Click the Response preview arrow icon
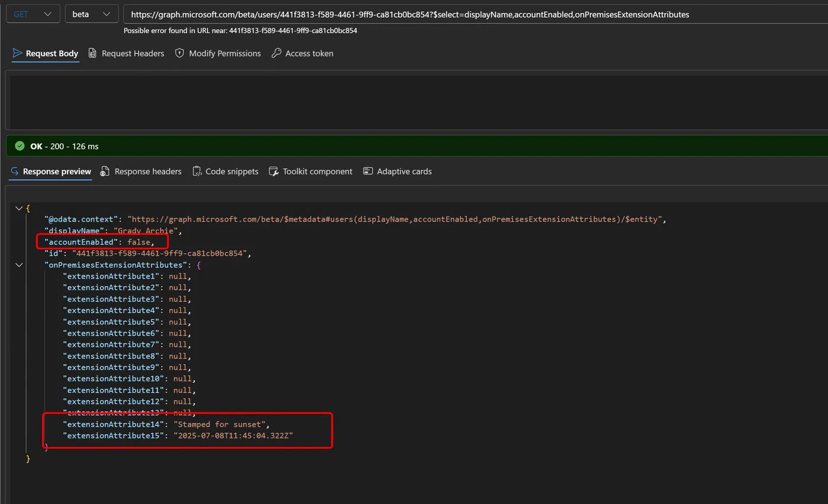The height and width of the screenshot is (504, 828). pos(15,172)
